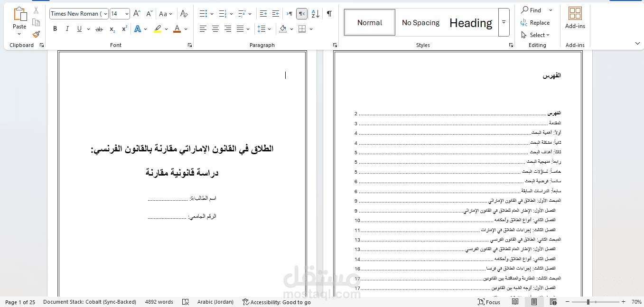The width and height of the screenshot is (644, 307).
Task: Click the Replace button
Action: [535, 22]
